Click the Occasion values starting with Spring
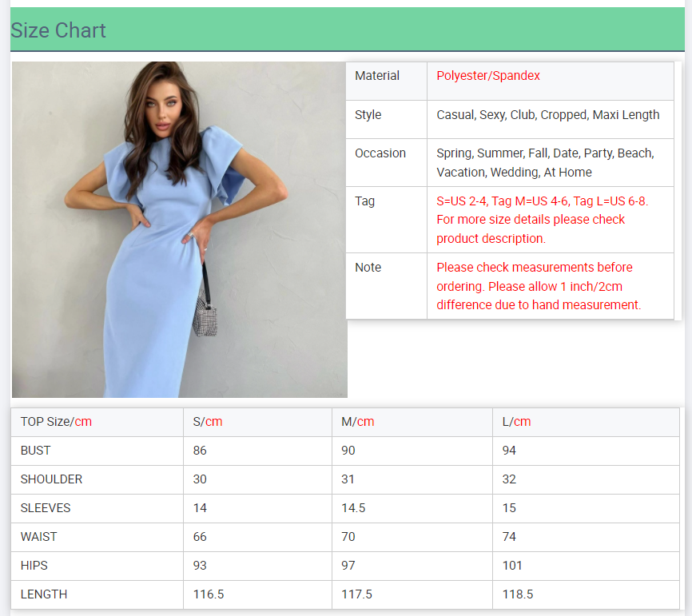The width and height of the screenshot is (692, 616). 545,162
